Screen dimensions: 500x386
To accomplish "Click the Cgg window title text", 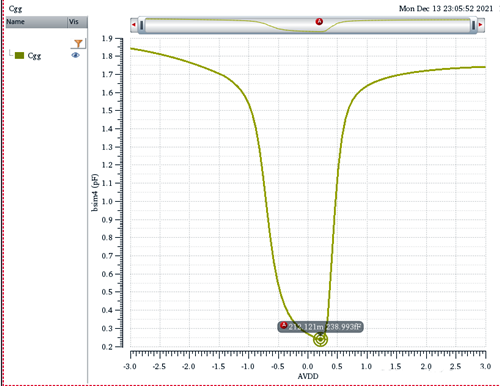I will click(x=15, y=9).
